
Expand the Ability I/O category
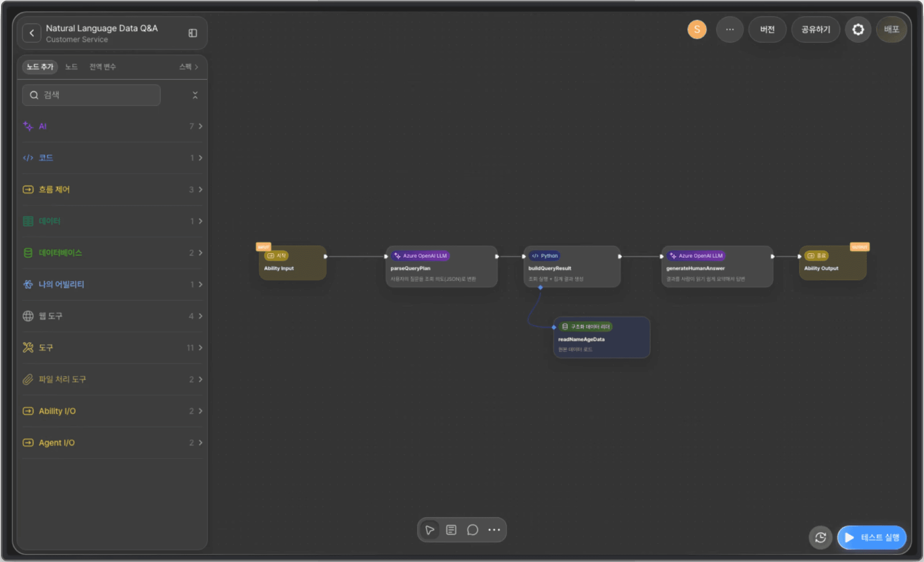click(112, 411)
